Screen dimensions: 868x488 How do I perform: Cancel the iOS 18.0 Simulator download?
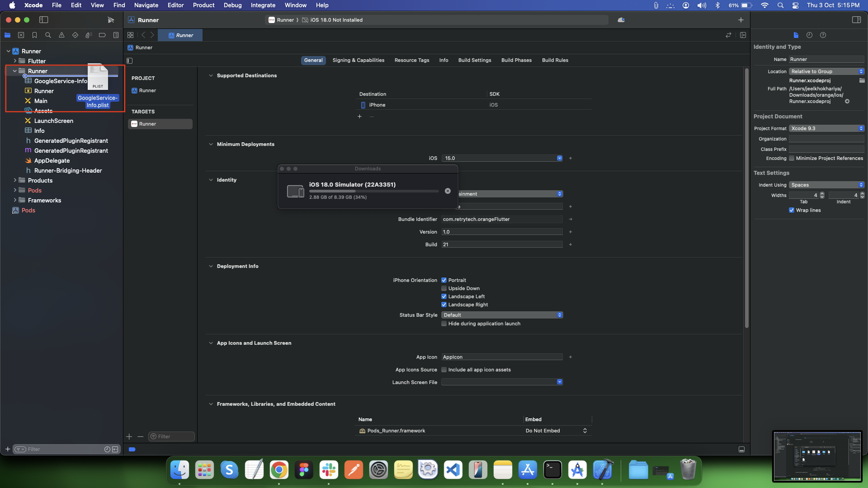pyautogui.click(x=448, y=191)
